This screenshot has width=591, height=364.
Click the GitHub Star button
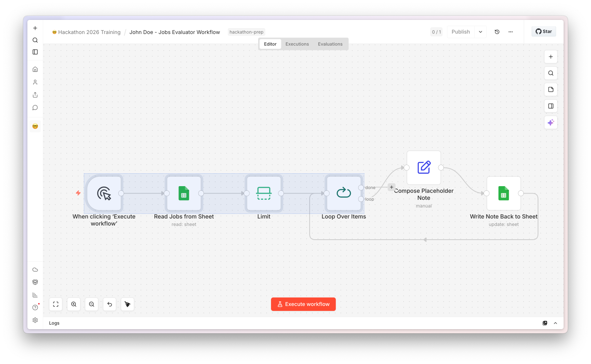coord(544,32)
